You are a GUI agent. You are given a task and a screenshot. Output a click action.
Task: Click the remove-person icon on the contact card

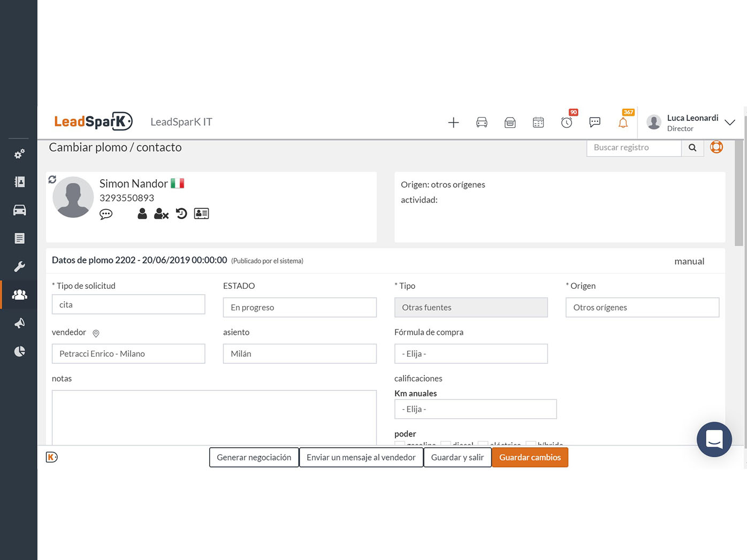[x=161, y=213]
